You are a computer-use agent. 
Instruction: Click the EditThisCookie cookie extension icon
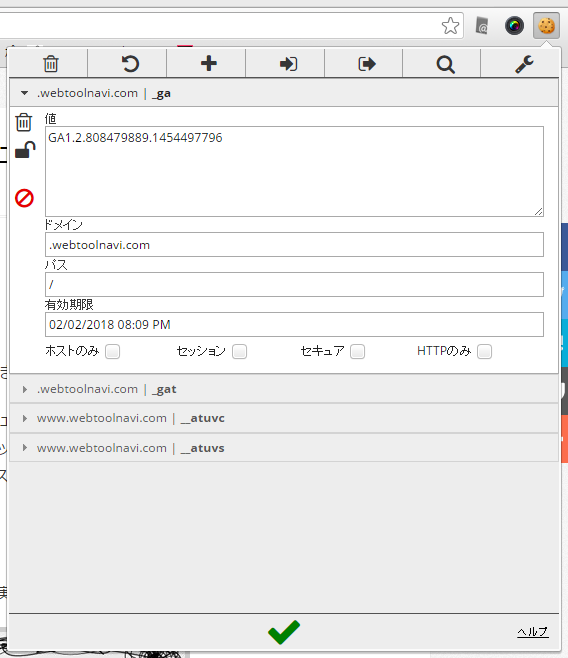[x=546, y=26]
